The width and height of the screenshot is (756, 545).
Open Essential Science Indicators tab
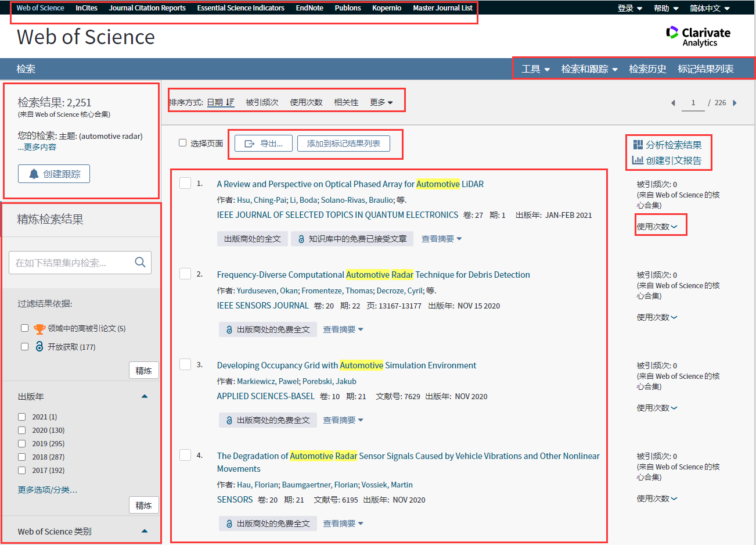click(241, 8)
